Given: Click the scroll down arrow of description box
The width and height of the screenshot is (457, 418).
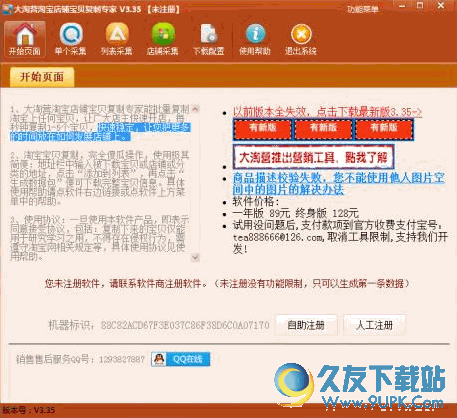Looking at the screenshot, I should pos(195,257).
